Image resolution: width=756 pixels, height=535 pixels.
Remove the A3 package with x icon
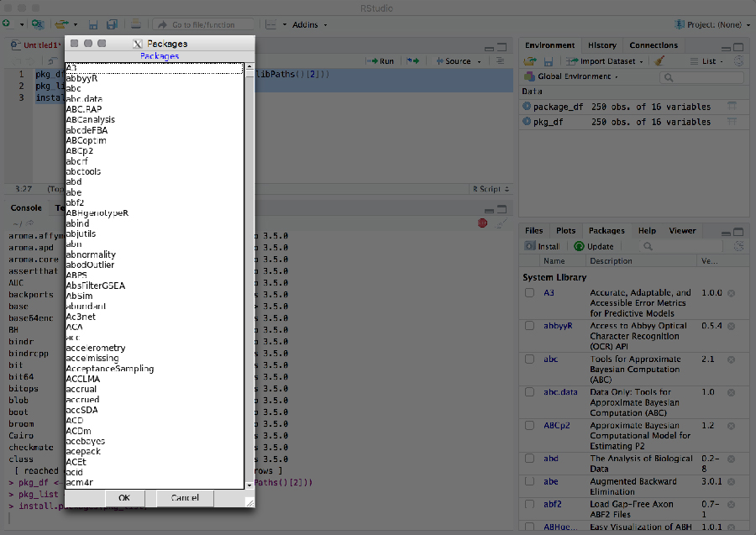(x=732, y=293)
